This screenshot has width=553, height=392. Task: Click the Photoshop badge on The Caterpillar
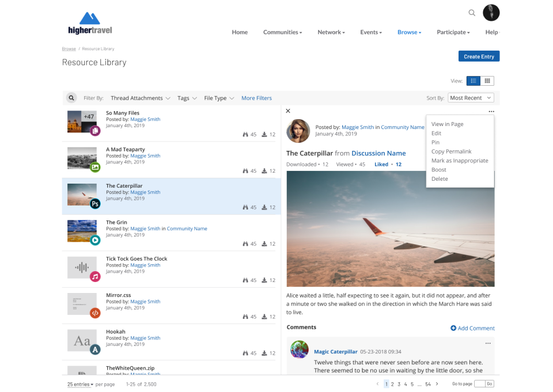coord(95,204)
